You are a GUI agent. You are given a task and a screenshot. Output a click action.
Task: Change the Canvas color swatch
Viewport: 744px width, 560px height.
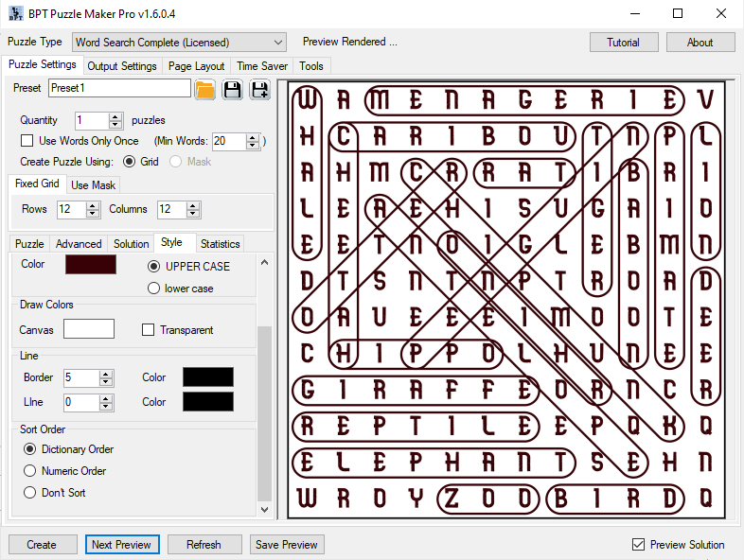pos(89,328)
